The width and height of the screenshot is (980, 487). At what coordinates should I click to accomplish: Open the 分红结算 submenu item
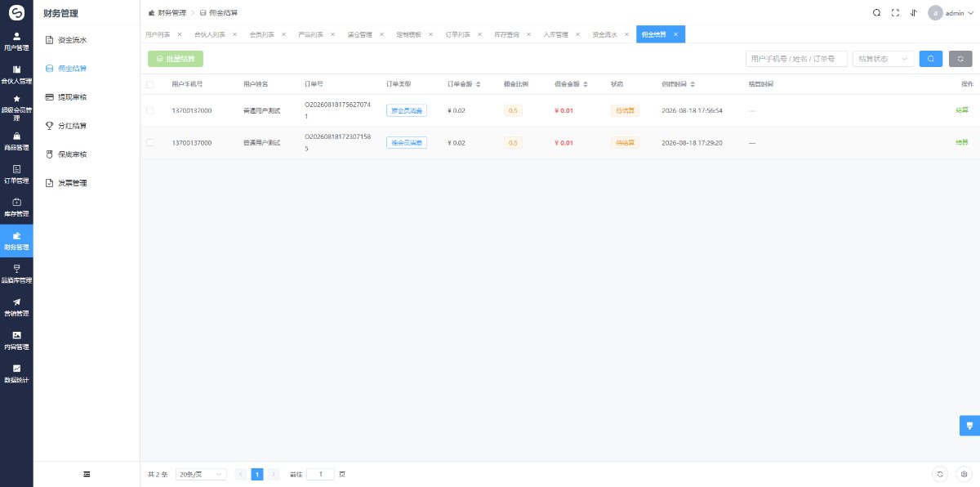[x=87, y=126]
